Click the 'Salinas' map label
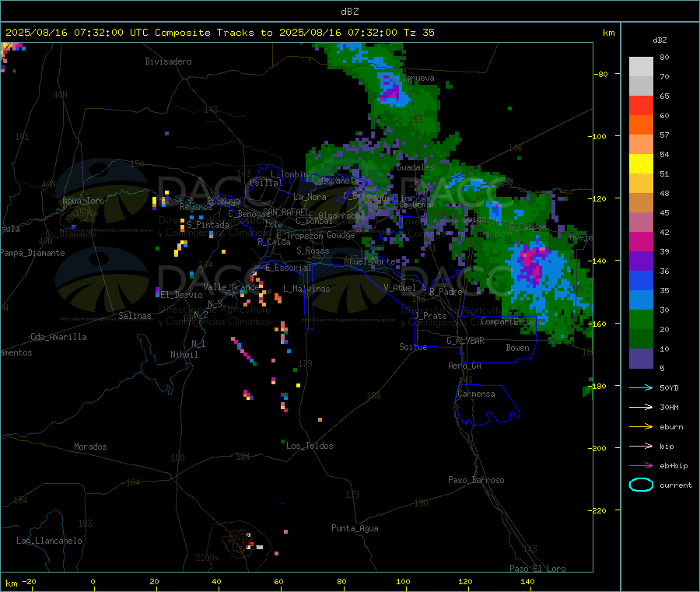 tap(135, 316)
